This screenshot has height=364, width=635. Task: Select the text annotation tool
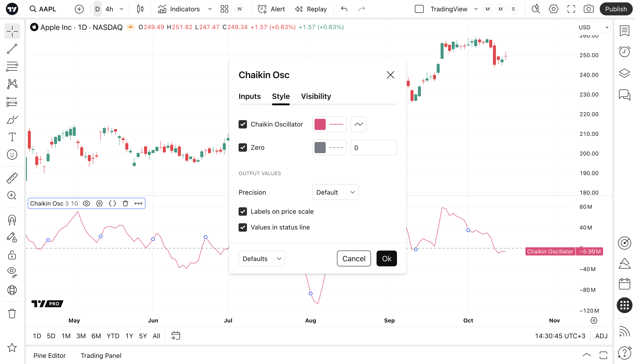tap(12, 137)
